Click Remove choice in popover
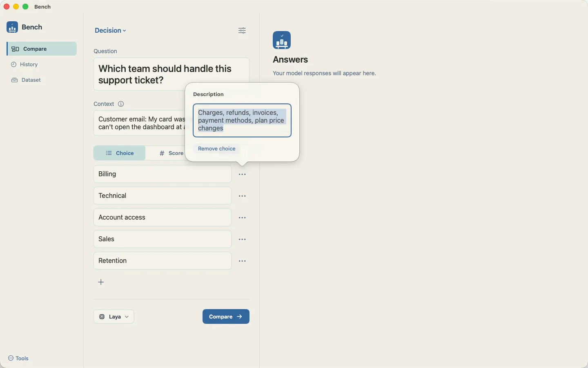The width and height of the screenshot is (588, 368). (217, 149)
